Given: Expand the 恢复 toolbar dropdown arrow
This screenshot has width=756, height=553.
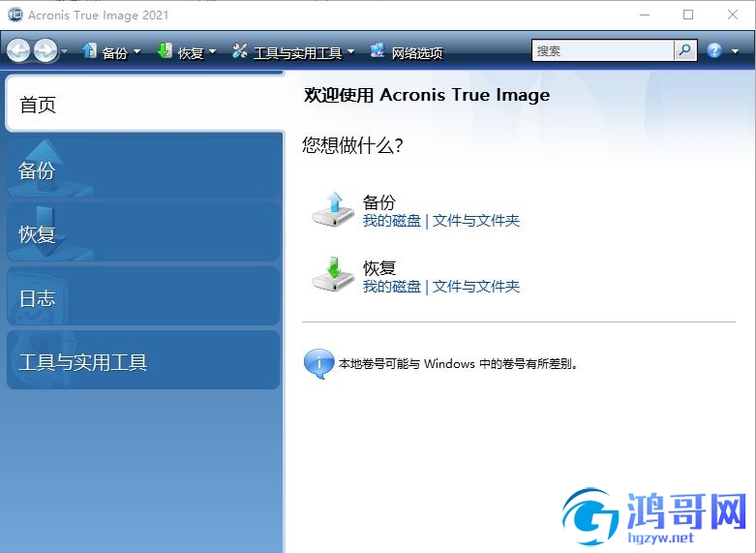Looking at the screenshot, I should pyautogui.click(x=213, y=51).
